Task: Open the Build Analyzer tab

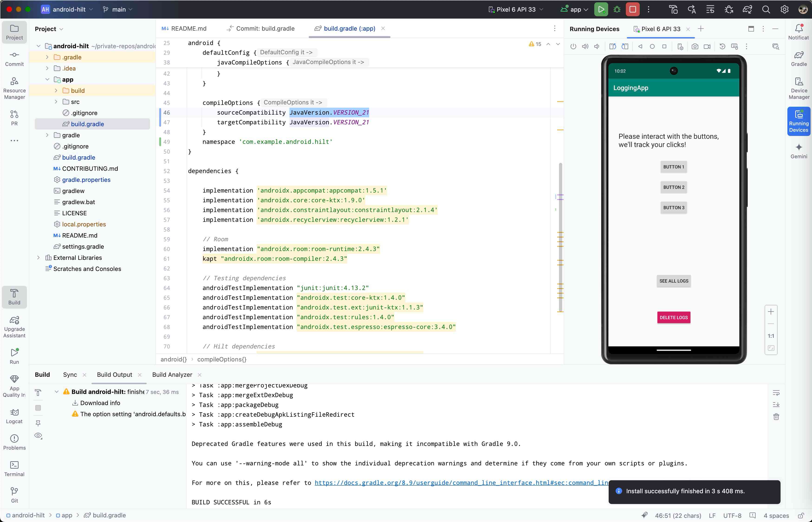Action: (x=172, y=374)
